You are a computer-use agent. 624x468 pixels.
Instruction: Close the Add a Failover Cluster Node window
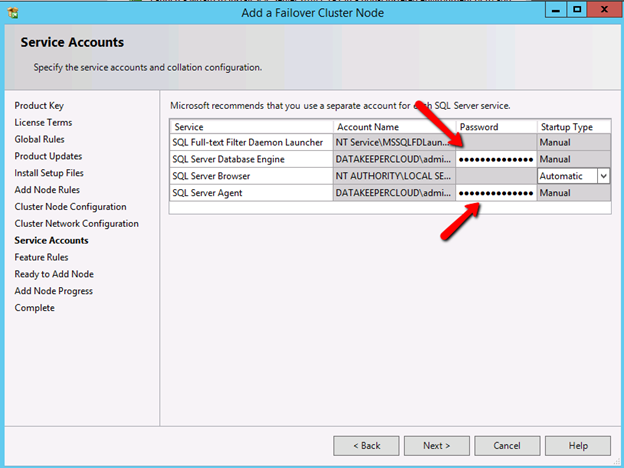coord(601,11)
